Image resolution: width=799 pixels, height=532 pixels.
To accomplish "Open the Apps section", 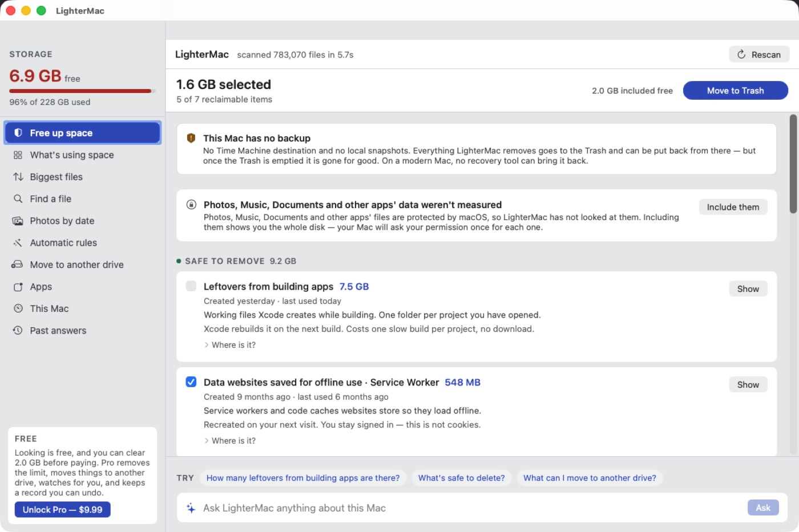I will 83,287.
